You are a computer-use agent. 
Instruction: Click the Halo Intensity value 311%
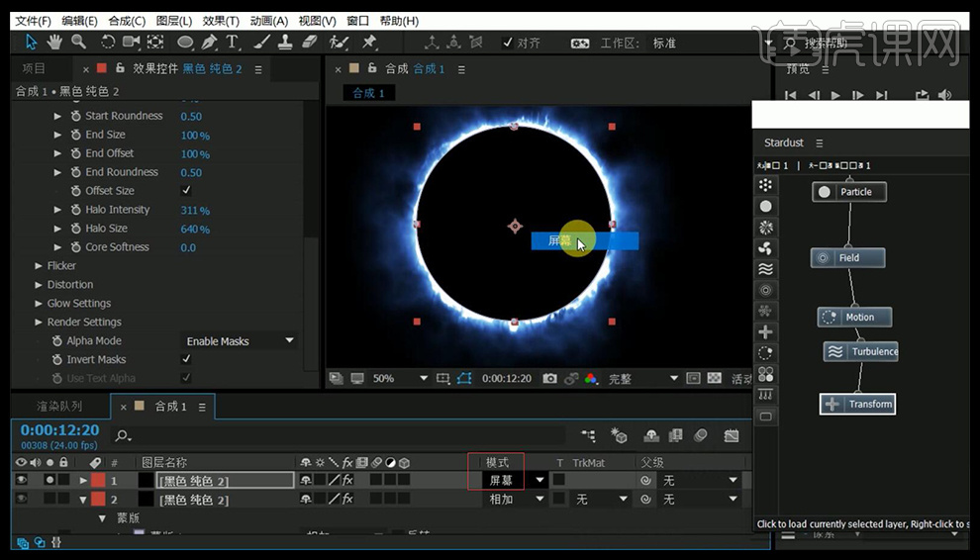tap(195, 210)
